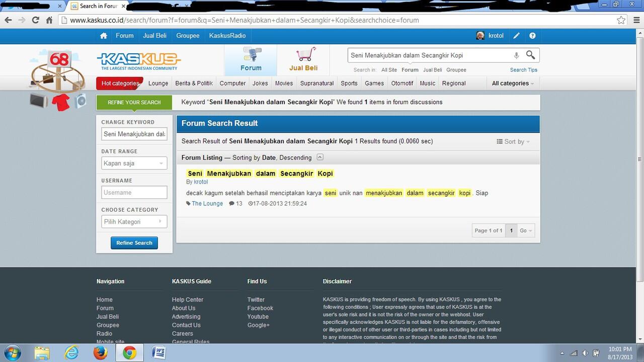
Task: Switch to the Forum tab with icon
Action: (251, 60)
